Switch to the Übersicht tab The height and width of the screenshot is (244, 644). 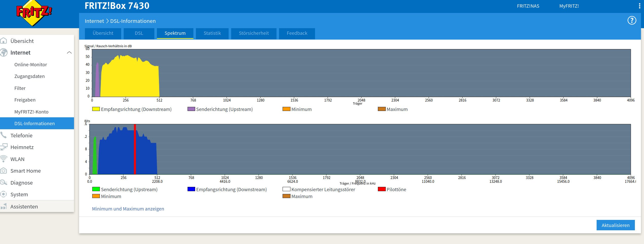coord(103,33)
